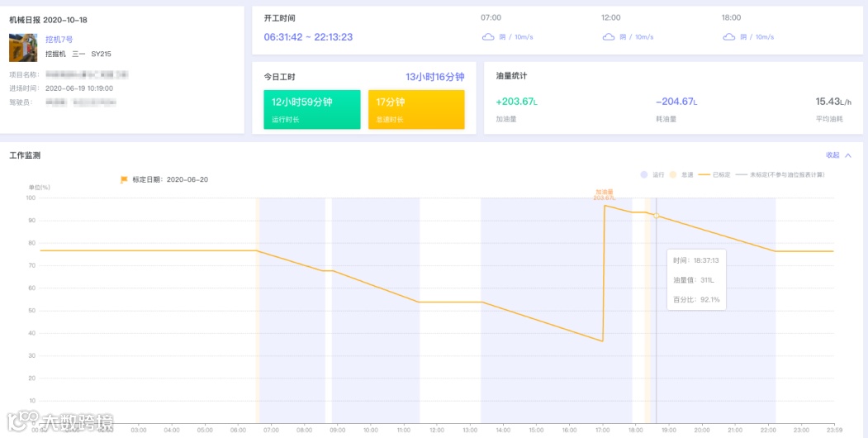The image size is (868, 438).
Task: Click the calibration date flag icon
Action: 124,179
